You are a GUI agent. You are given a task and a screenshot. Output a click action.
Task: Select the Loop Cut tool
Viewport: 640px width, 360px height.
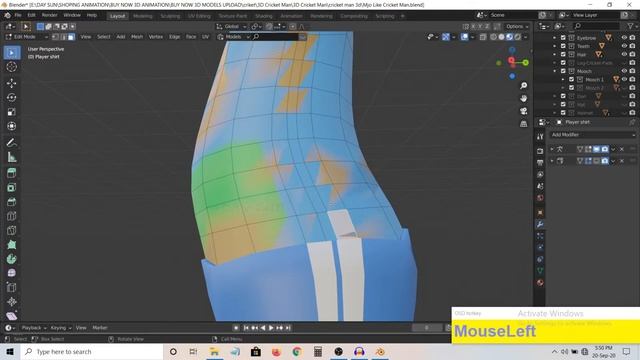(11, 216)
